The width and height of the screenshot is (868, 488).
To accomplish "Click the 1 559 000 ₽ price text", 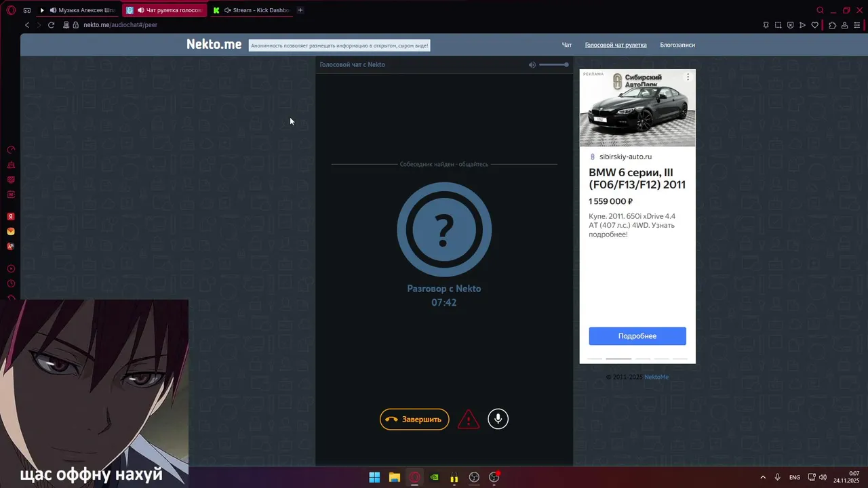I will pyautogui.click(x=610, y=201).
